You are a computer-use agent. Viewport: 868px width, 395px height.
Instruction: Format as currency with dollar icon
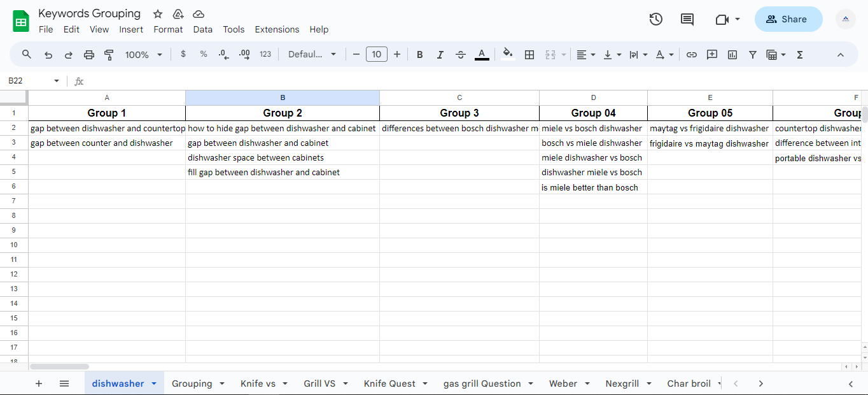click(x=183, y=54)
